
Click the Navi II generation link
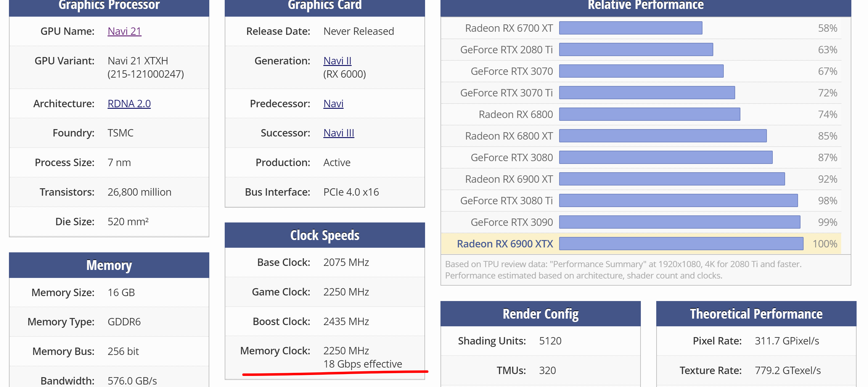point(337,61)
